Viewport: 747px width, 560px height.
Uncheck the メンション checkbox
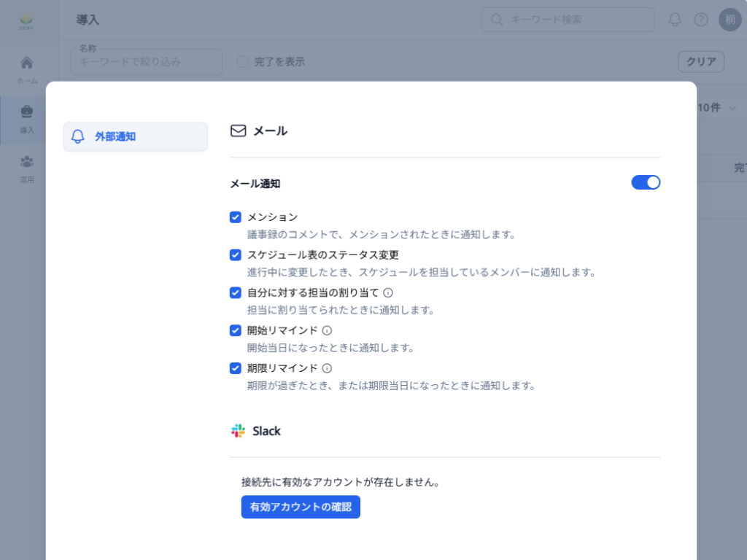(236, 217)
